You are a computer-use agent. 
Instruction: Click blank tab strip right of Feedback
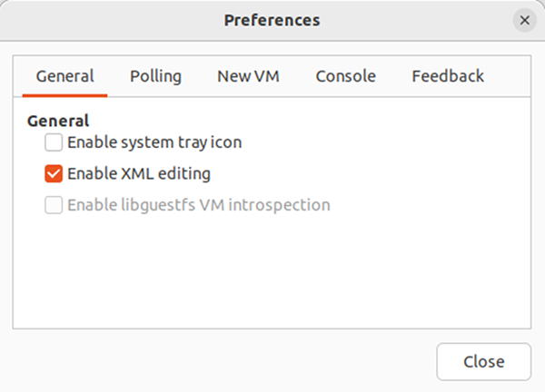[x=512, y=76]
